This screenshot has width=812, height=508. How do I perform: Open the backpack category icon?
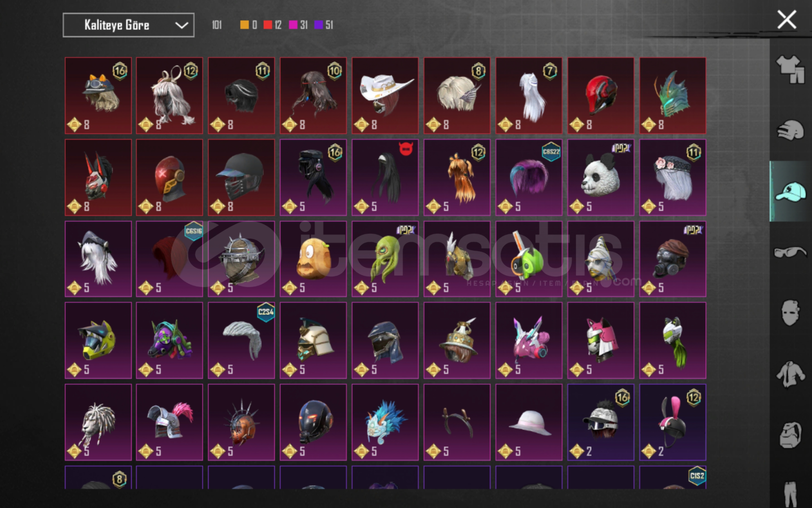click(x=790, y=435)
